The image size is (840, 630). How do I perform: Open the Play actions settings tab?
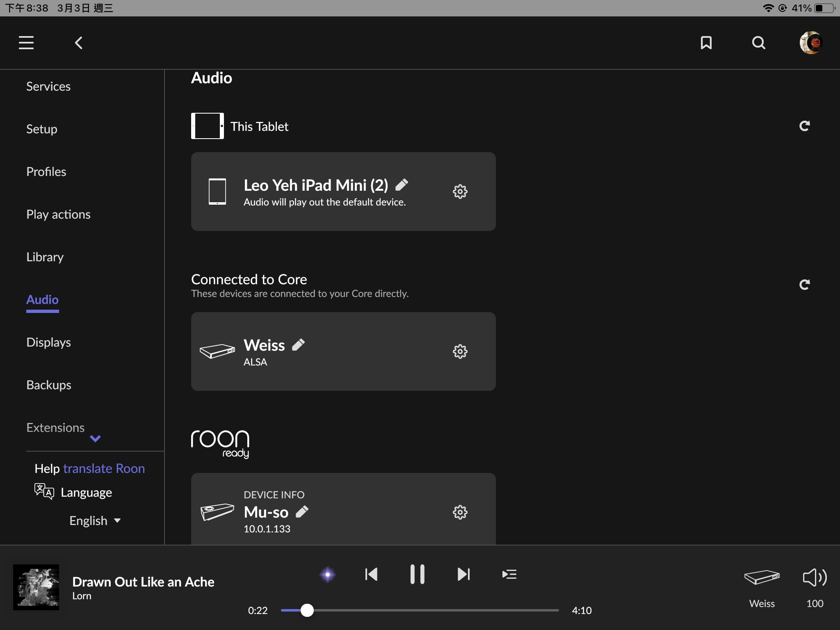tap(58, 214)
